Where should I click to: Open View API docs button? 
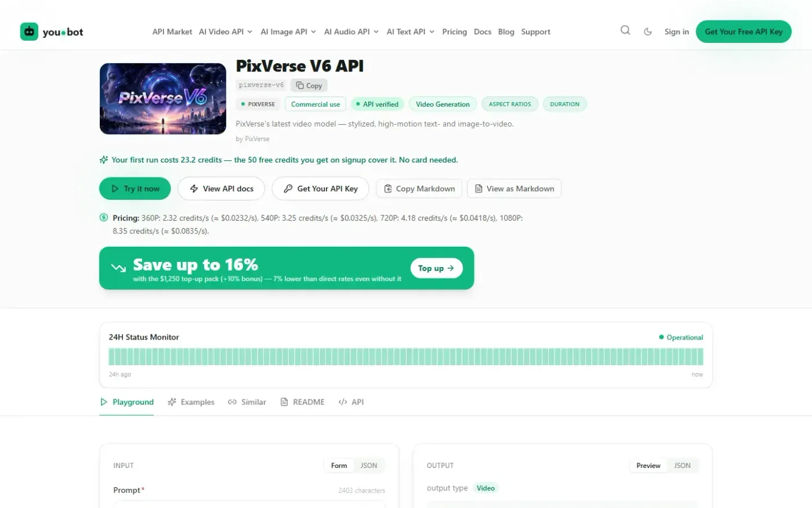pos(222,189)
